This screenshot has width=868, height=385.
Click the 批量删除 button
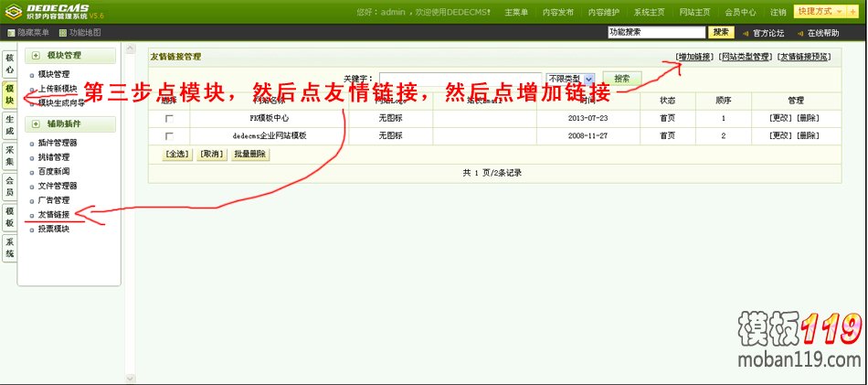[x=250, y=155]
